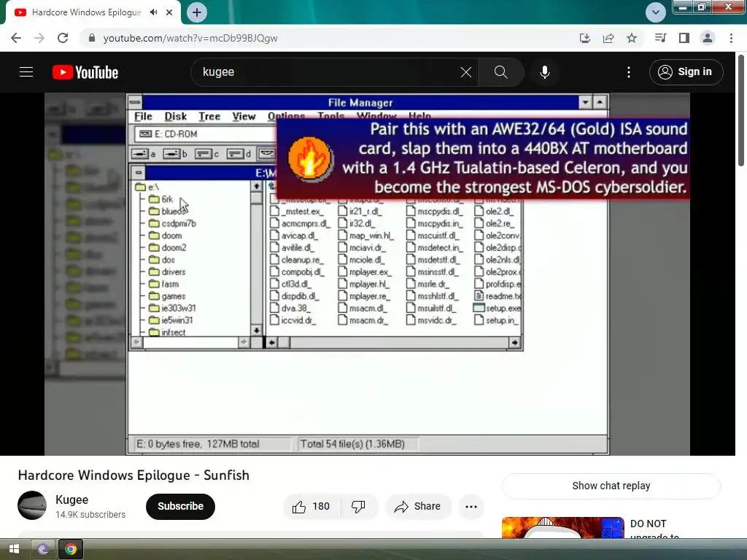Image resolution: width=747 pixels, height=560 pixels.
Task: Click flame info card icon in video
Action: [x=309, y=158]
